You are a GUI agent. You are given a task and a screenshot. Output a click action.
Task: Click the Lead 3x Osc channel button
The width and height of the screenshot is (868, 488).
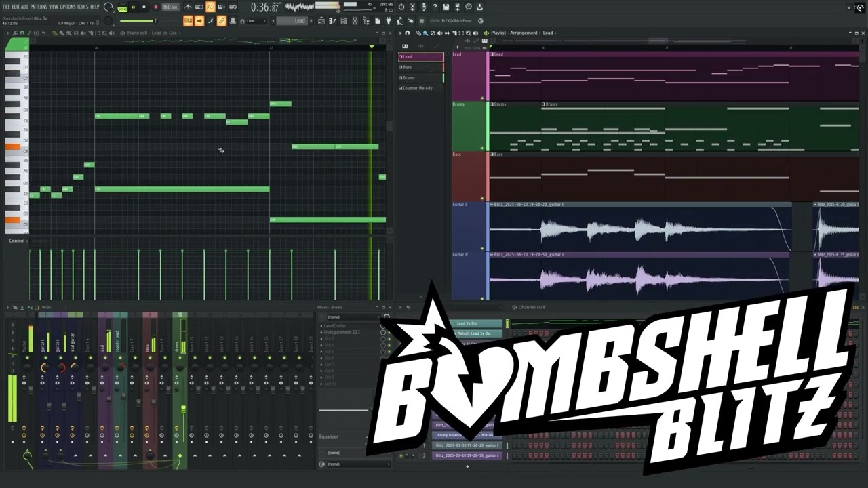pyautogui.click(x=476, y=323)
